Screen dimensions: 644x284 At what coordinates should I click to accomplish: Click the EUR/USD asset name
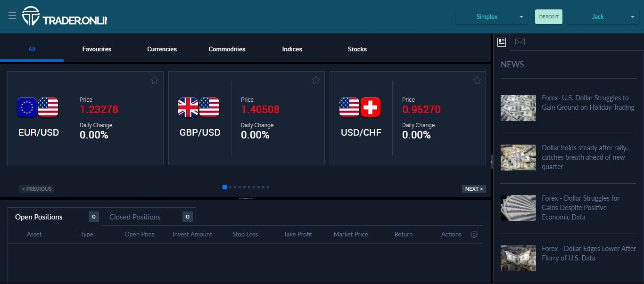click(x=39, y=133)
